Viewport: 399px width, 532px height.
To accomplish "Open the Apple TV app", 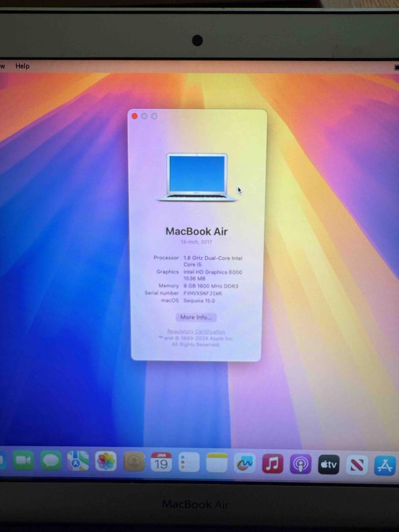I will point(329,465).
